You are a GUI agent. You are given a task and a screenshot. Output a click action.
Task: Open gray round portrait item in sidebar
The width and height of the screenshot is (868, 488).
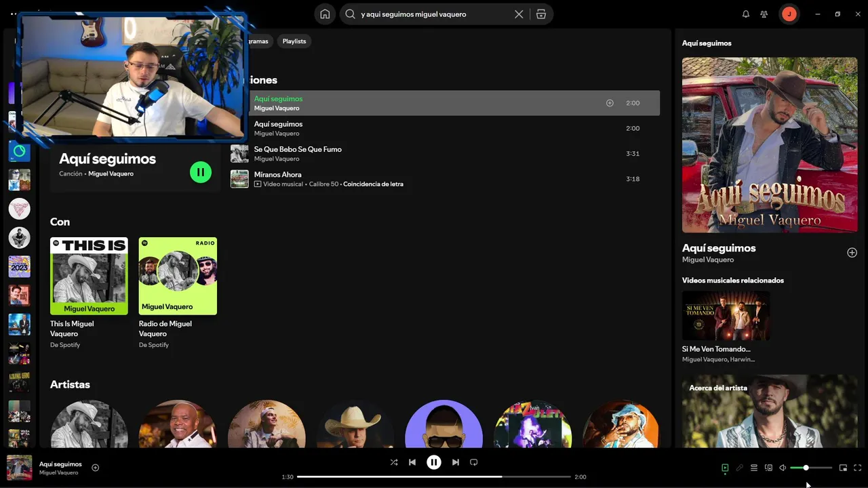[19, 237]
